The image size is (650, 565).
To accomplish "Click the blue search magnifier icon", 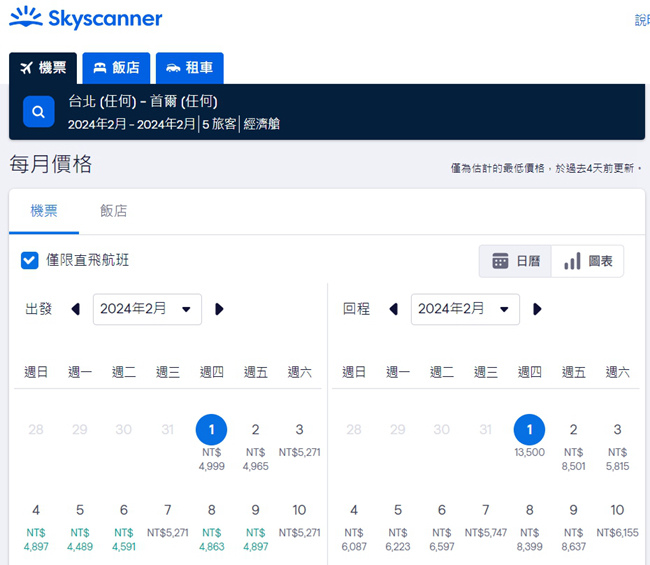I will (39, 112).
